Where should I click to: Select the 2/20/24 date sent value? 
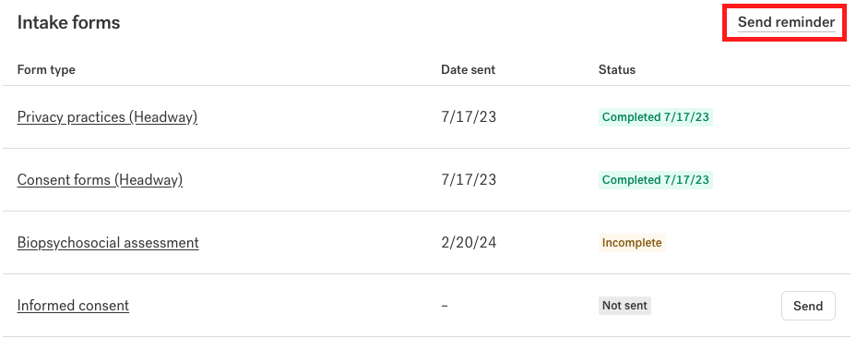point(469,243)
